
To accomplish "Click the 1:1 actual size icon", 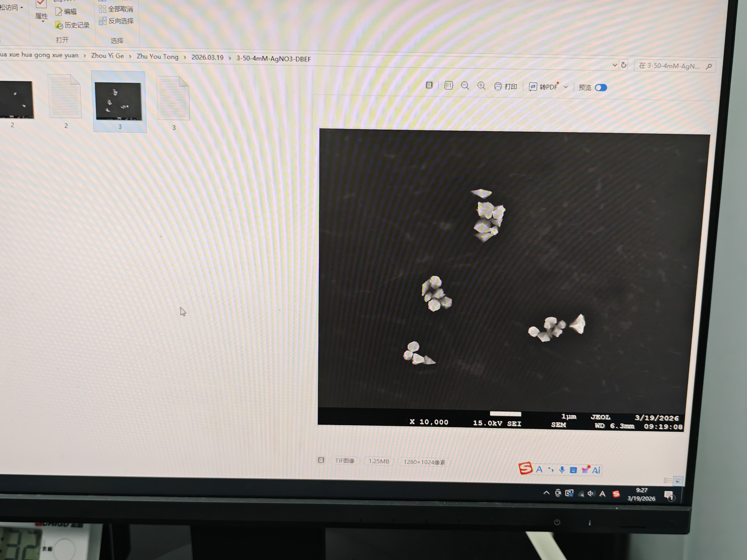I will tap(448, 86).
